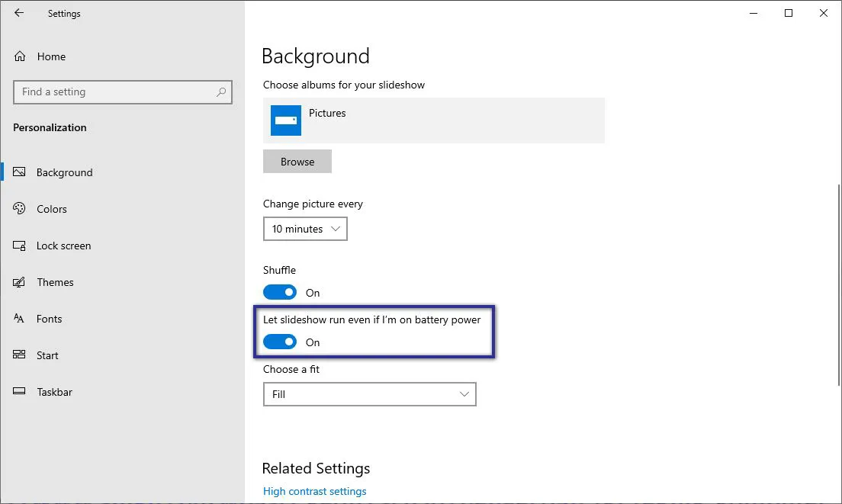Select the Personalization section header
Screen dimensions: 842x504
coord(50,127)
